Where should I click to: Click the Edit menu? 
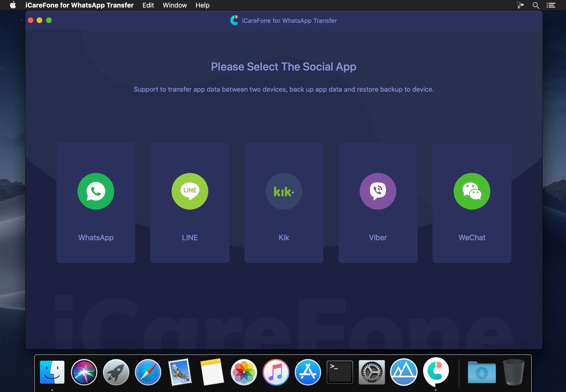148,5
